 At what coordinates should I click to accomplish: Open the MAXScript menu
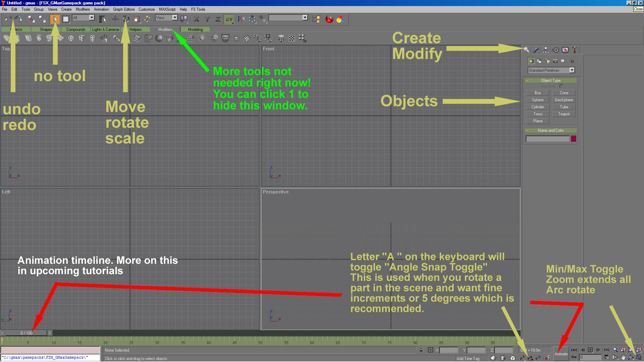(x=167, y=9)
